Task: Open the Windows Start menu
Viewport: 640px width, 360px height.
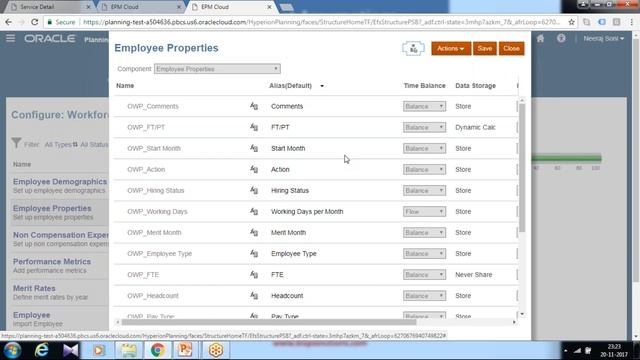Action: (x=13, y=350)
